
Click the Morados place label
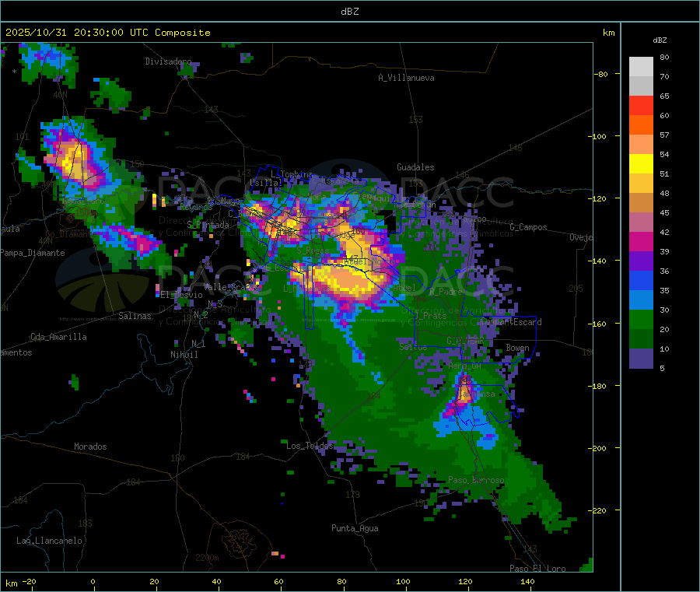pos(90,447)
